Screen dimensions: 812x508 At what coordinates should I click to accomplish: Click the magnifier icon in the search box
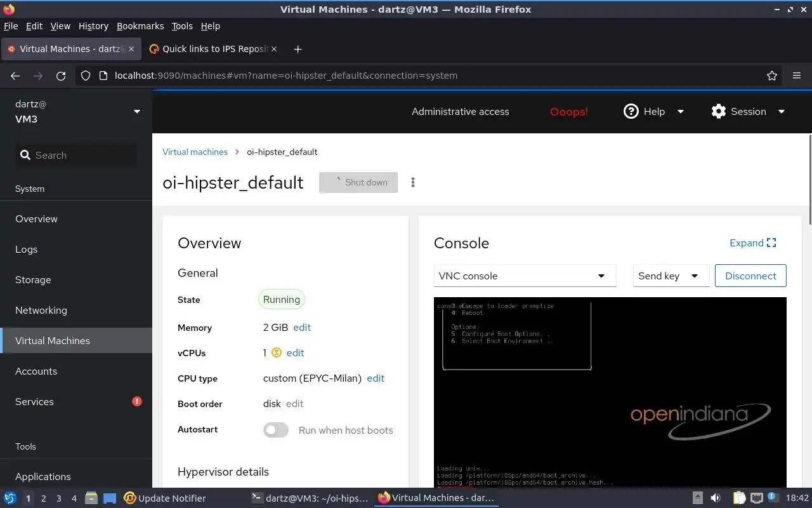[25, 155]
